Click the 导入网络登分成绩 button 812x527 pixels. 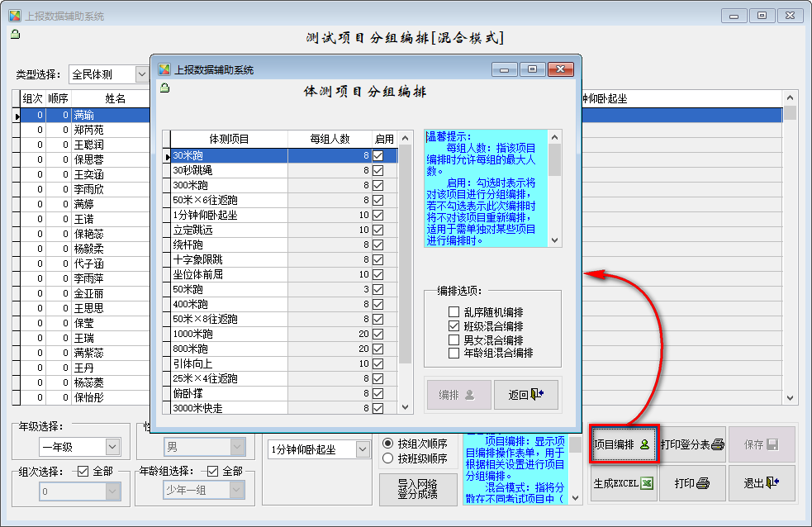(417, 489)
